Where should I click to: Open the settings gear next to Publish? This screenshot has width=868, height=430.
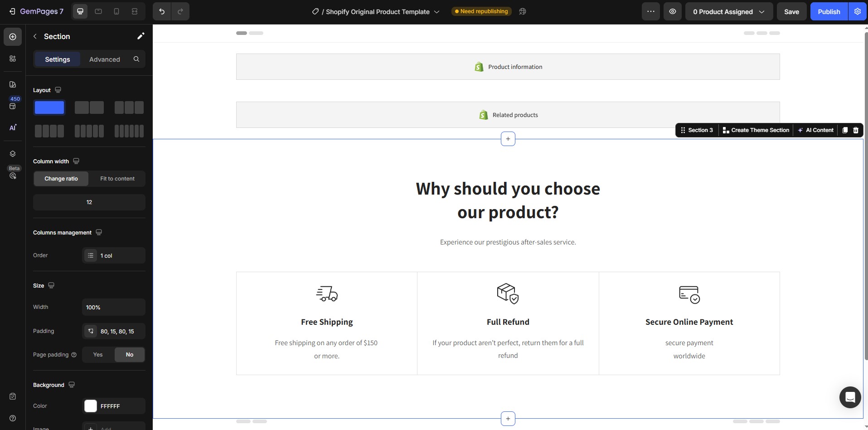(857, 11)
